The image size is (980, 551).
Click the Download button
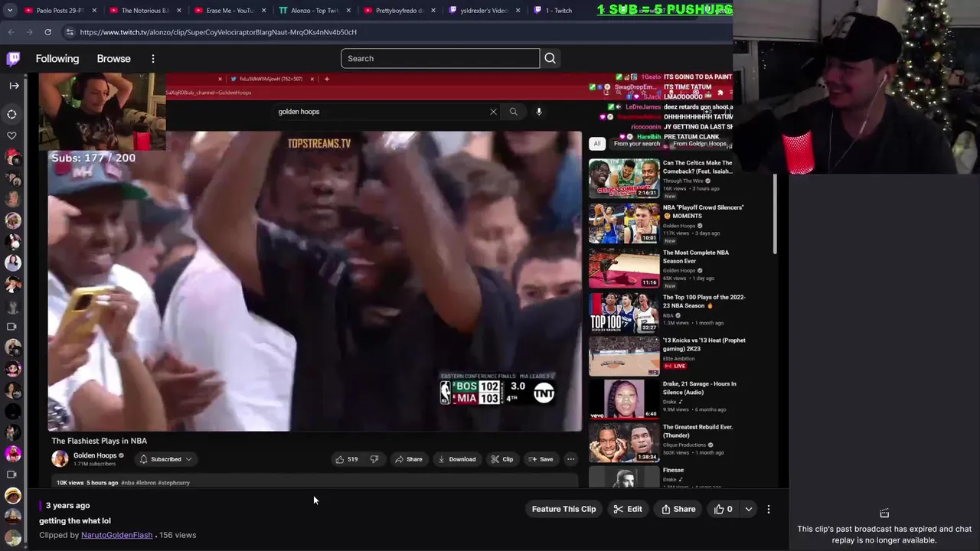click(x=457, y=459)
